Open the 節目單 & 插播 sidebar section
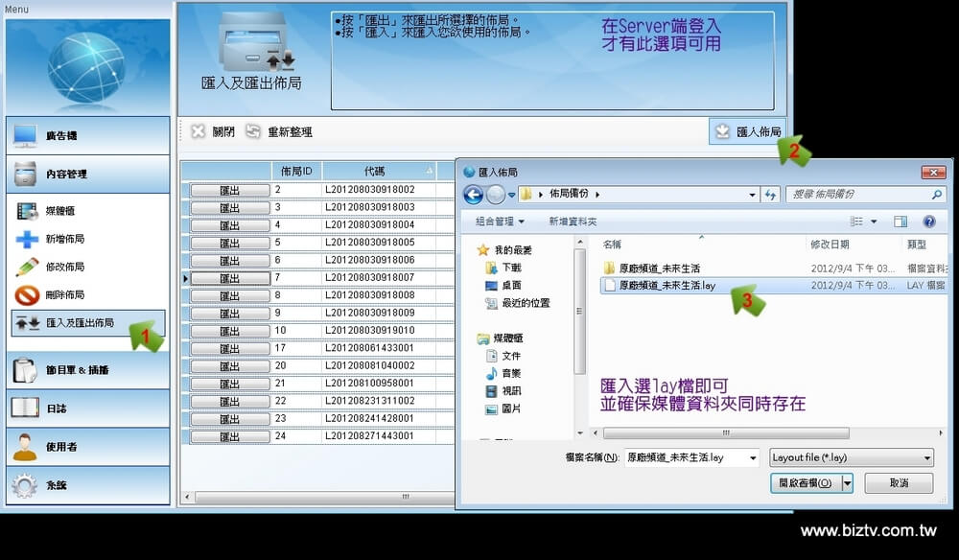 (87, 370)
